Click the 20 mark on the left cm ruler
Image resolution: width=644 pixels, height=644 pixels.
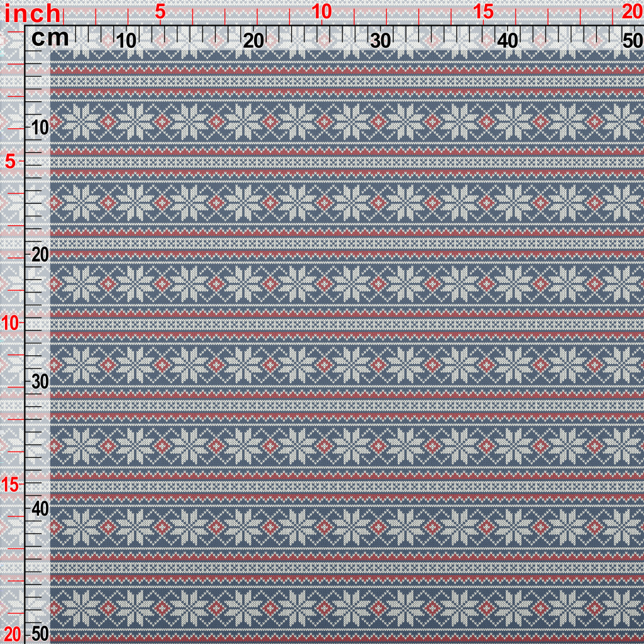pos(40,255)
